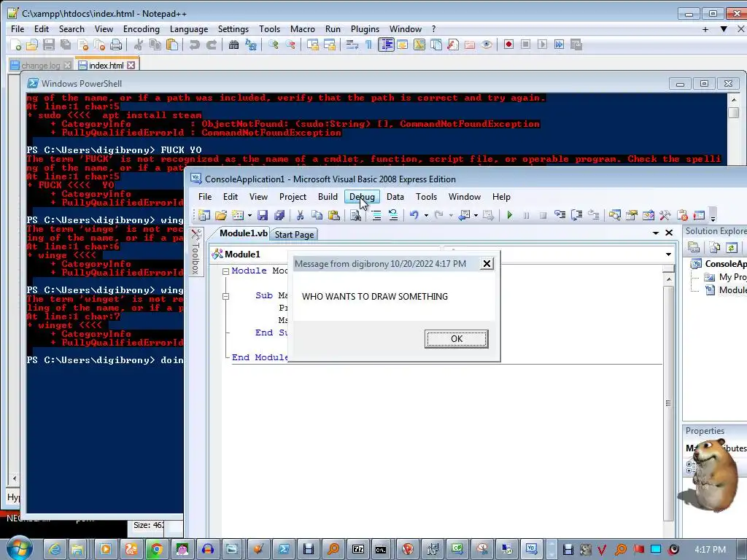The height and width of the screenshot is (560, 747).
Task: Open the Debug menu in Visual Basic
Action: click(362, 197)
